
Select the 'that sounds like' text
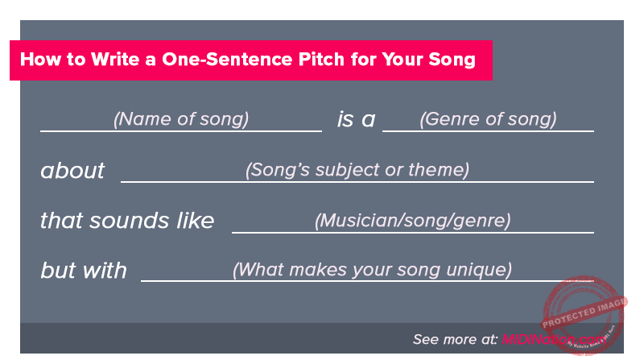coord(127,221)
